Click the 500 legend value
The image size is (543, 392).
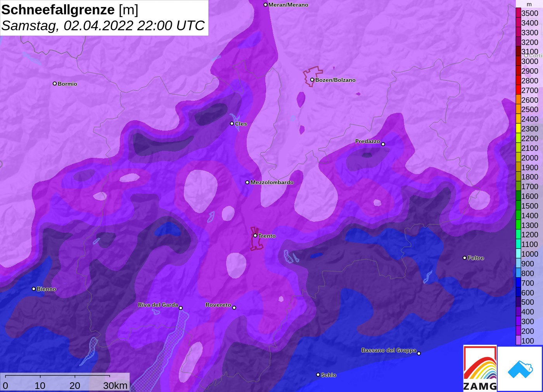pos(528,302)
